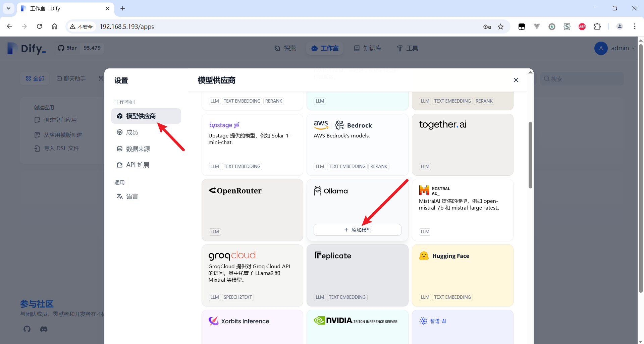Open the Adblock Plus extension icon
The width and height of the screenshot is (644, 344).
click(x=582, y=26)
